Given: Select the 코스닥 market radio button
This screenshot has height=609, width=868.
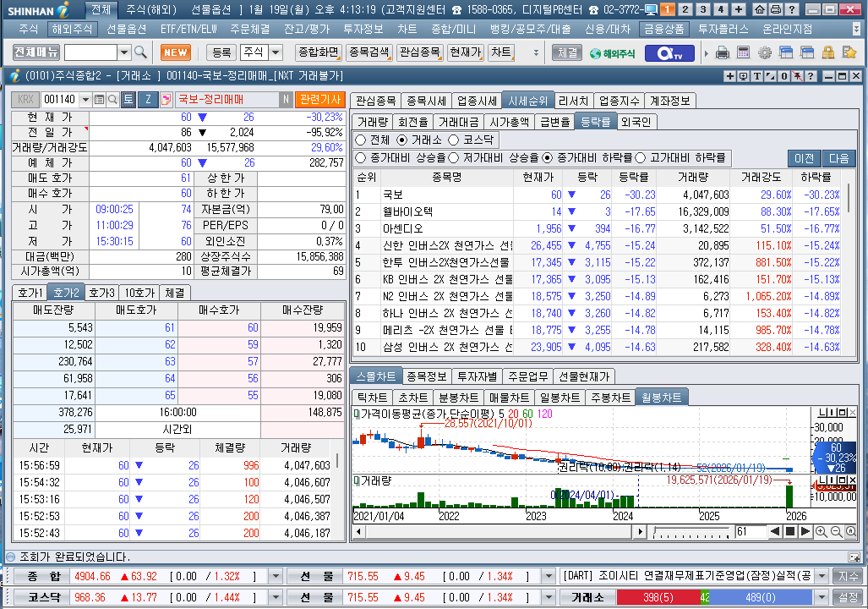Looking at the screenshot, I should click(x=454, y=140).
